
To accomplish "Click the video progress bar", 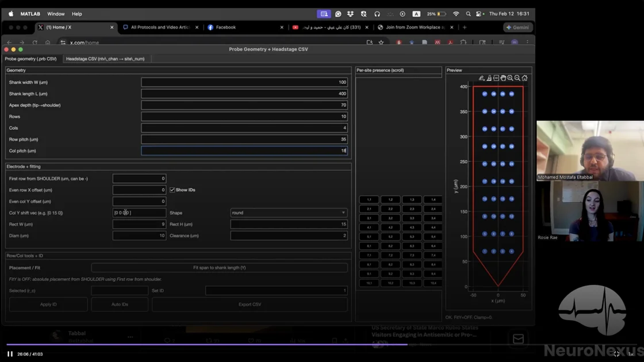I will pyautogui.click(x=230, y=345).
